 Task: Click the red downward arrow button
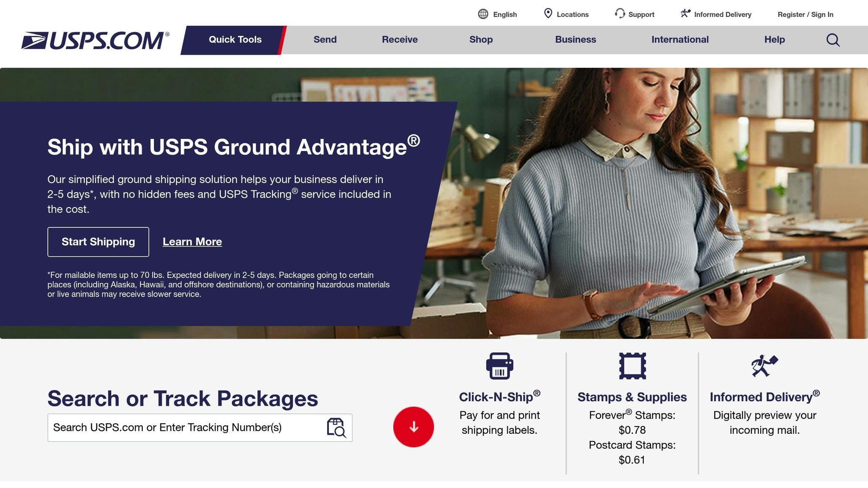(413, 427)
